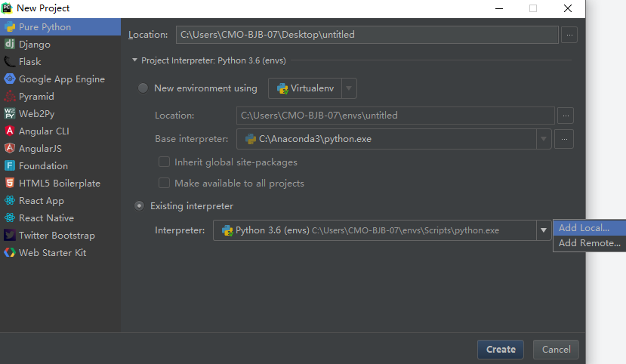The width and height of the screenshot is (626, 364).
Task: Select Existing interpreter radio button
Action: (x=140, y=206)
